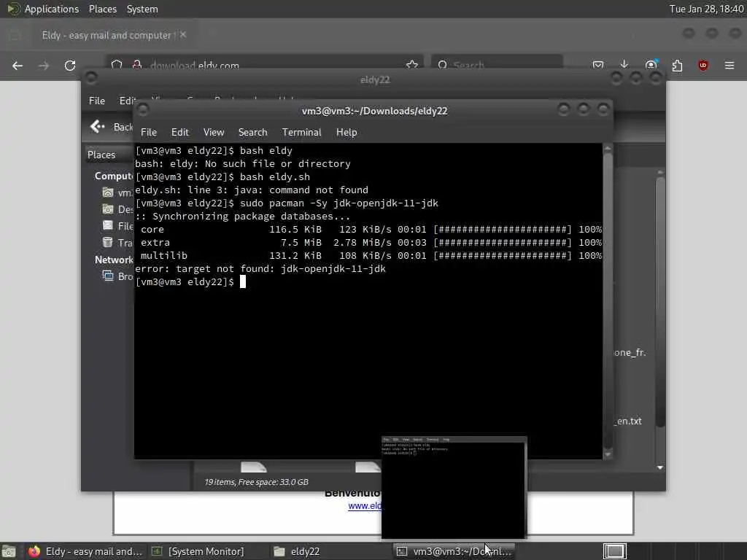Reload the Firefox page
Viewport: 747px width, 560px height.
click(x=70, y=65)
